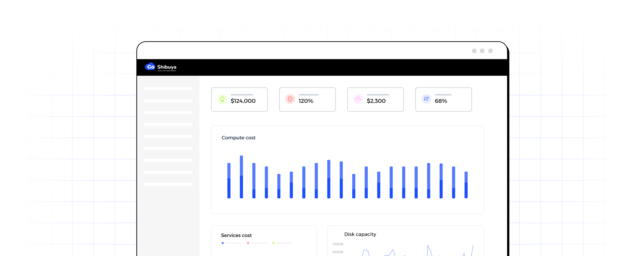Viewport: 644px width, 256px height.
Task: Click the pink gauge icon beside $2,300
Action: click(358, 99)
